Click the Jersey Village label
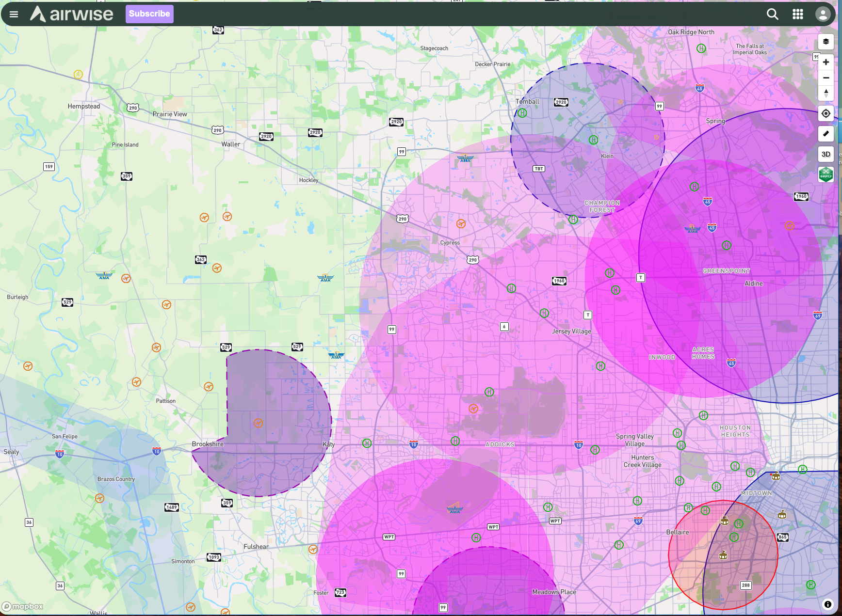 571,332
